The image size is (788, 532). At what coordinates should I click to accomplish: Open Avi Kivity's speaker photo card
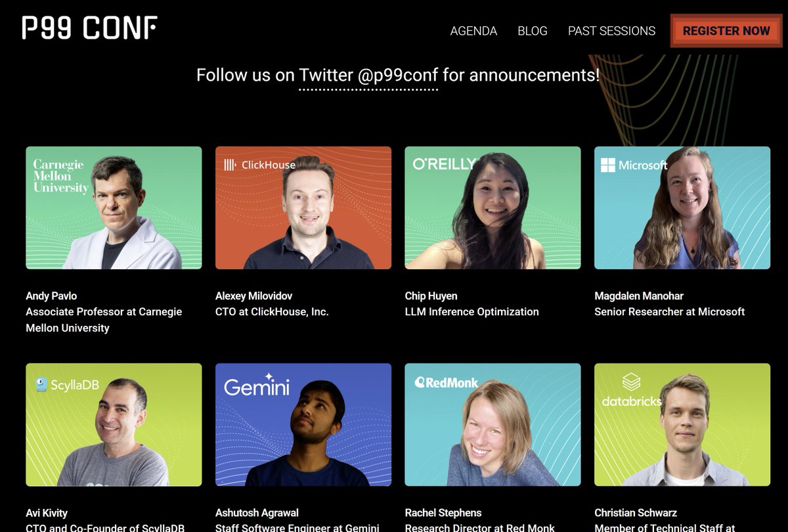[114, 424]
